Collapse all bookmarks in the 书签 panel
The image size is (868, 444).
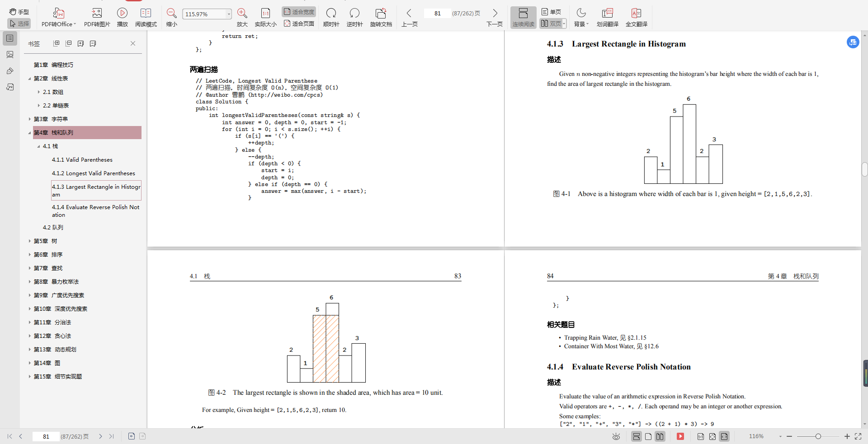[69, 43]
